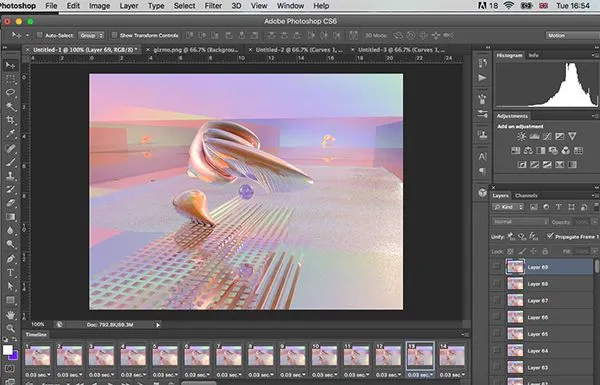Click the clock showing Tue 16:54

pos(573,6)
